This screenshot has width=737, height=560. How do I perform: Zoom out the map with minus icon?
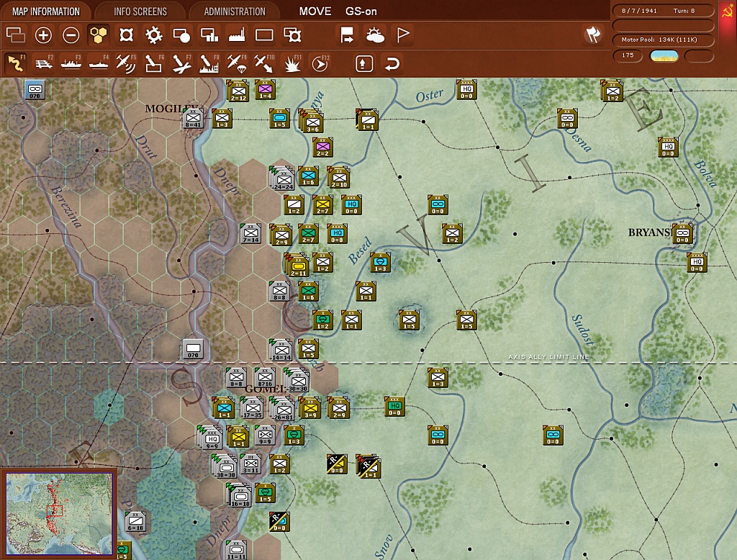71,35
